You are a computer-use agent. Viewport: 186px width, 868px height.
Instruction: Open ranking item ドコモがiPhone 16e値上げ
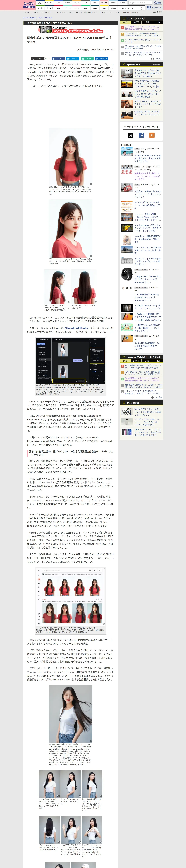point(143,41)
